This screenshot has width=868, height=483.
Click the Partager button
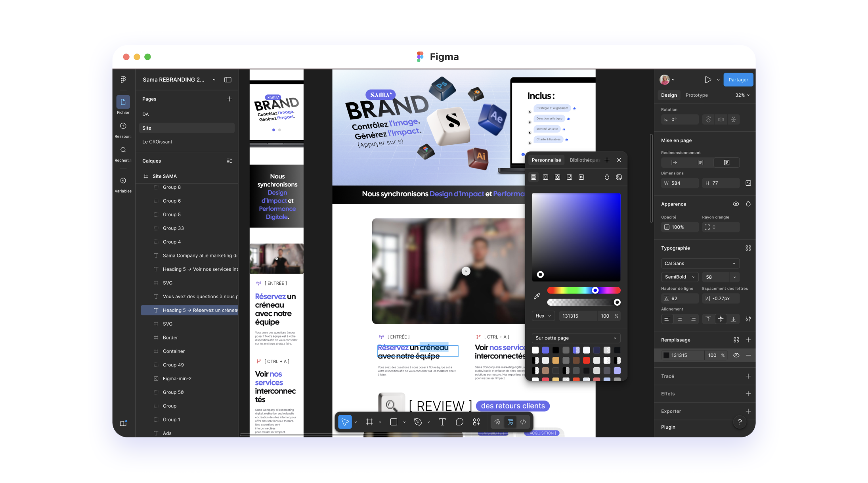tap(738, 80)
